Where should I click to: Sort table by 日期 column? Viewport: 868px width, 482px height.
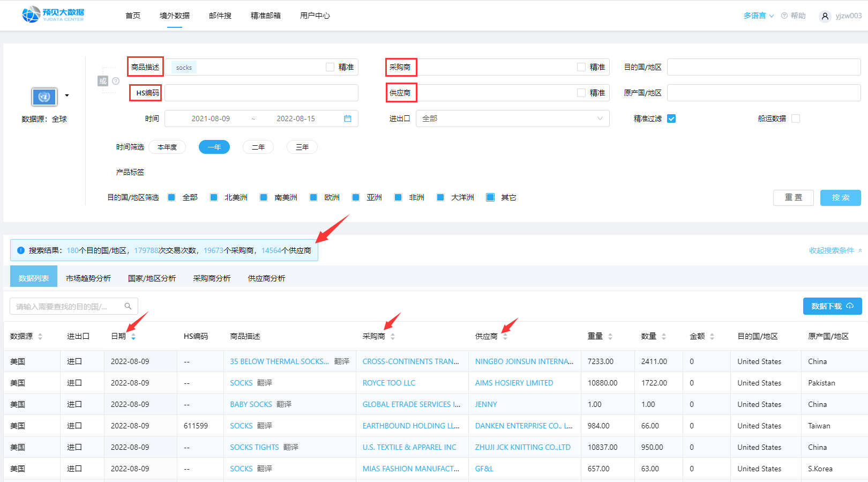[133, 336]
